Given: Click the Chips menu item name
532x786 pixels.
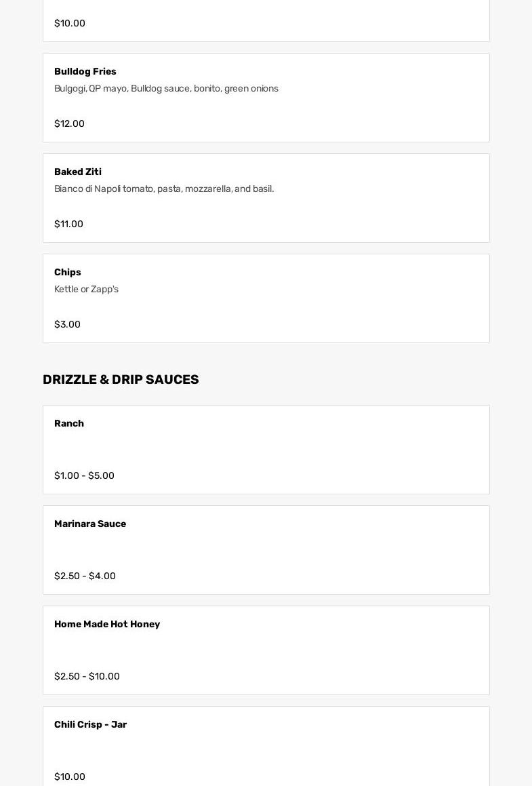Looking at the screenshot, I should point(68,272).
